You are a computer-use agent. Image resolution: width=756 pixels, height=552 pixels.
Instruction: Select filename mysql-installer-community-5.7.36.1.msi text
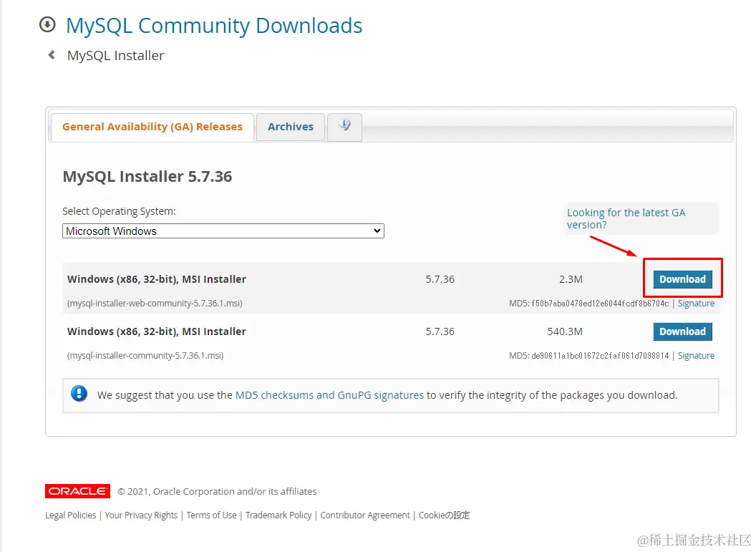click(145, 355)
